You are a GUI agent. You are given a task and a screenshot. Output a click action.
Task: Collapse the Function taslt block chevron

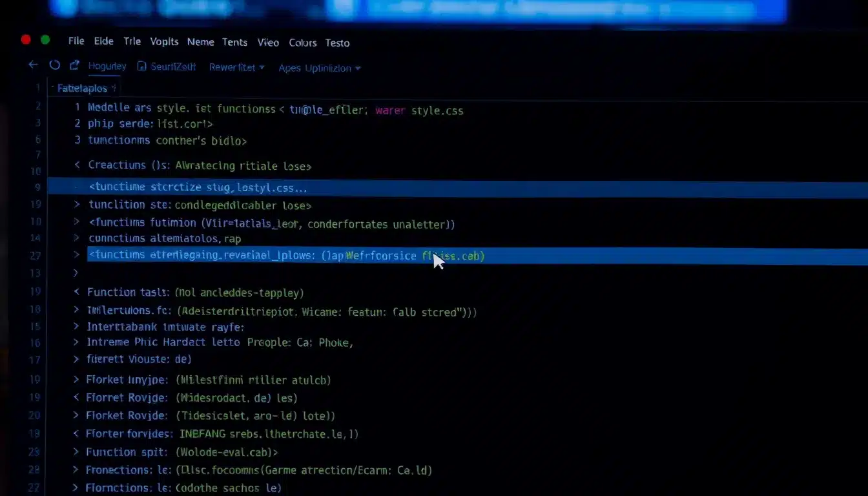click(77, 293)
